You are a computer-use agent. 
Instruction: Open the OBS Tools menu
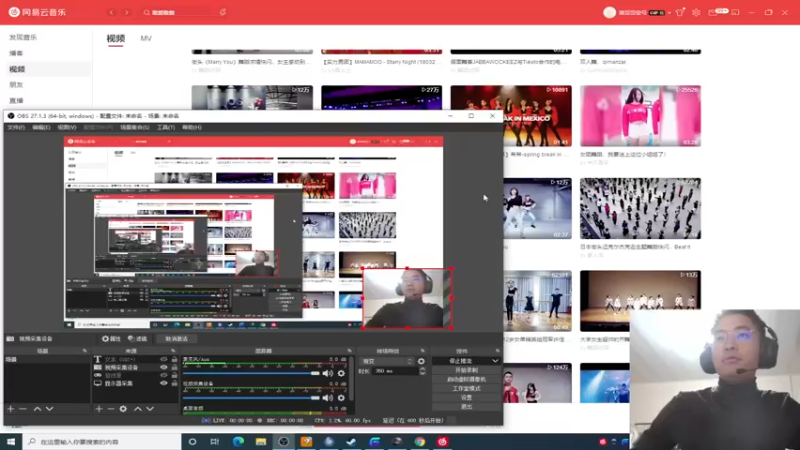pyautogui.click(x=166, y=127)
